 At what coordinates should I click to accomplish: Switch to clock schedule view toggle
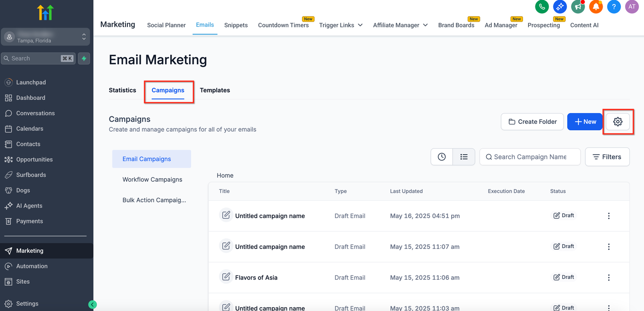pyautogui.click(x=442, y=157)
